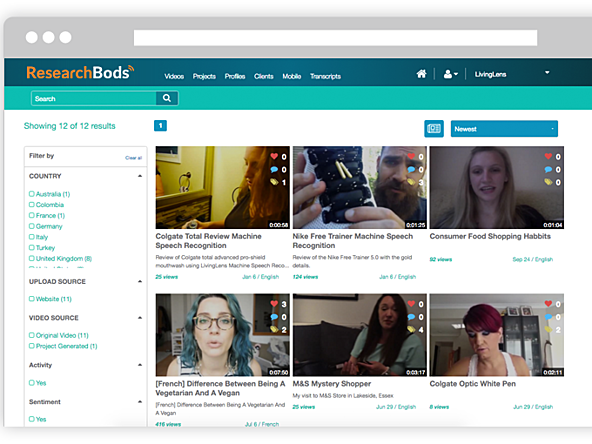Click the Clear all filters link

click(x=133, y=158)
